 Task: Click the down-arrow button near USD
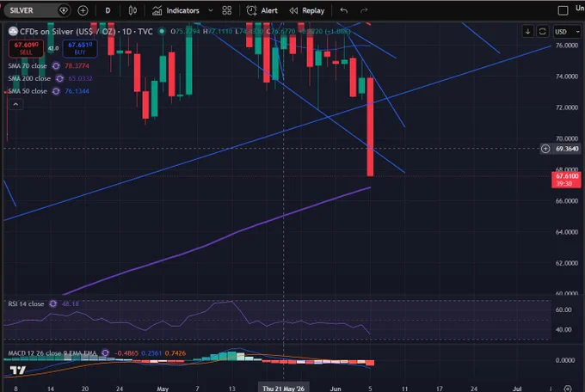click(527, 32)
